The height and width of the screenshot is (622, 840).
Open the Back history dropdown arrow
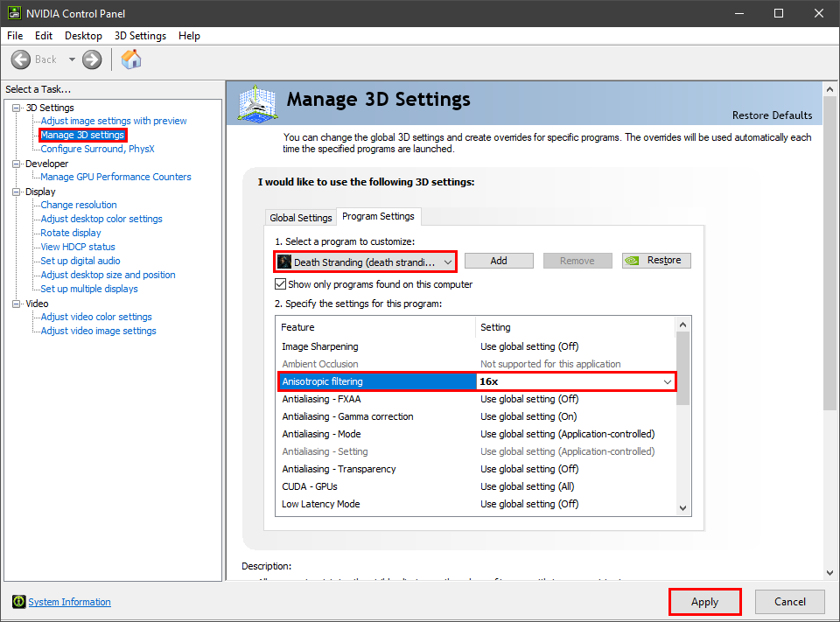72,59
